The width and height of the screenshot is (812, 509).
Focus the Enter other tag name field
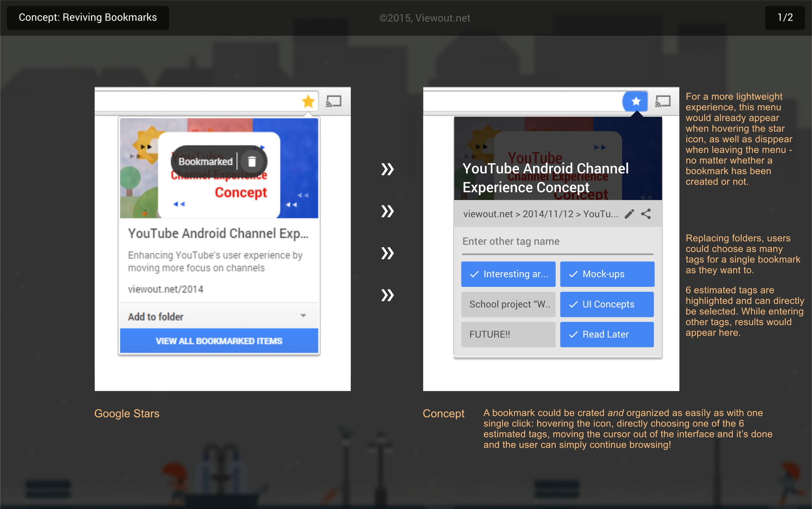(557, 242)
